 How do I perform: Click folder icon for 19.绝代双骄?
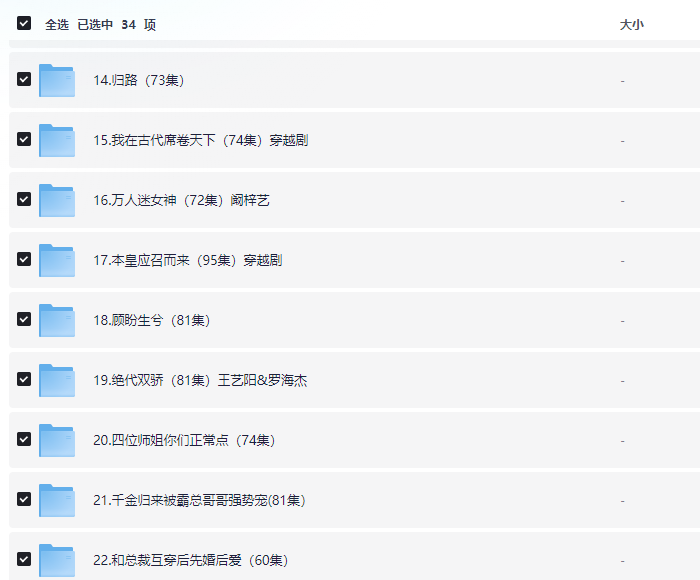[x=57, y=380]
